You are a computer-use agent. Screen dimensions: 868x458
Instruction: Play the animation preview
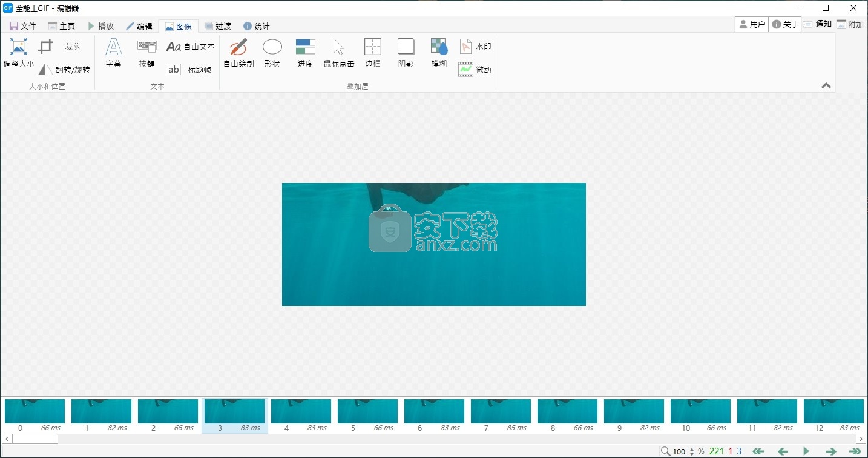tap(806, 451)
